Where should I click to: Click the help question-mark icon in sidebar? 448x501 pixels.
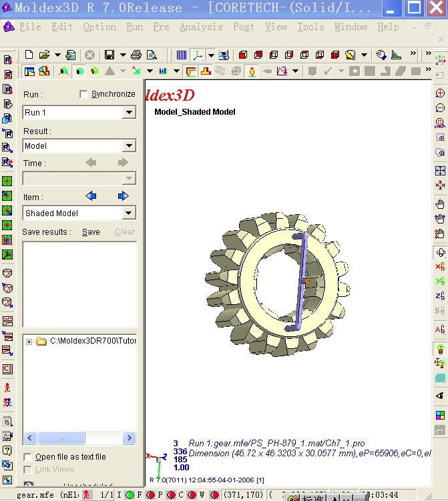(x=7, y=450)
